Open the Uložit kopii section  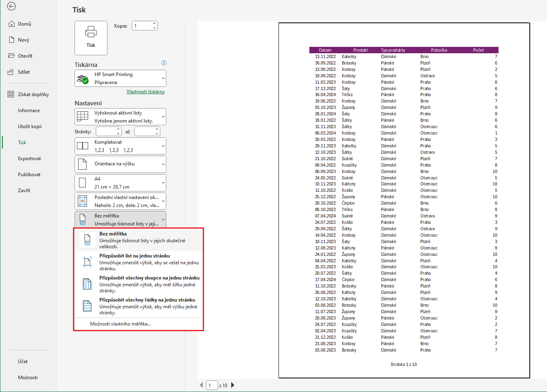[x=30, y=127]
